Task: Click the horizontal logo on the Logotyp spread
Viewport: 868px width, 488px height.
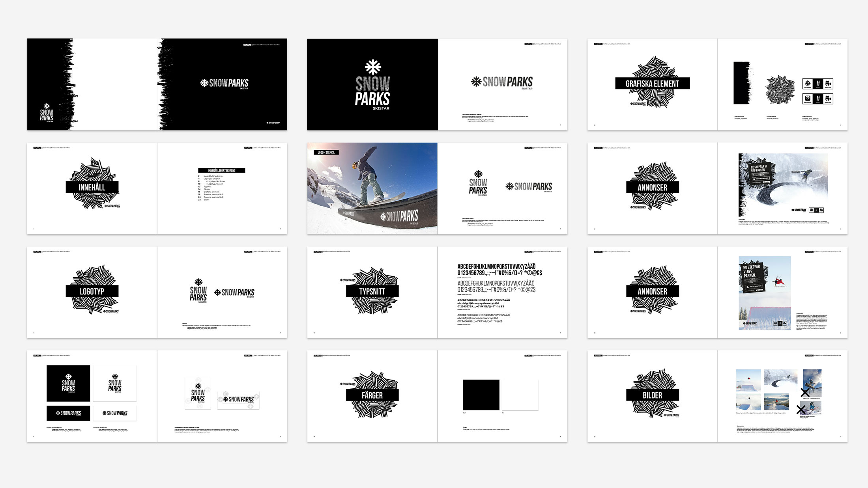Action: point(234,292)
